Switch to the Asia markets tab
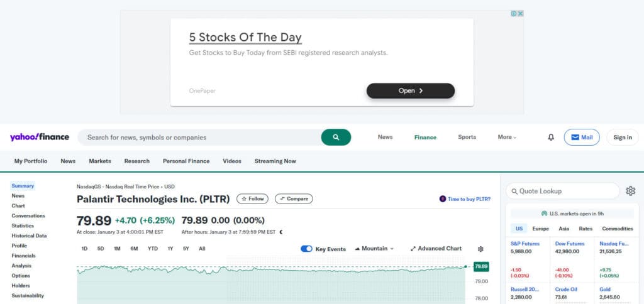644x304 pixels. 564,229
